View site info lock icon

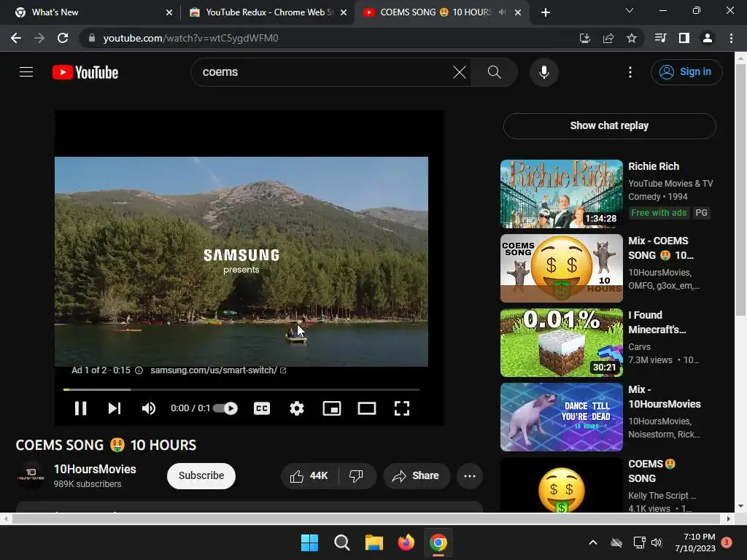tap(92, 38)
